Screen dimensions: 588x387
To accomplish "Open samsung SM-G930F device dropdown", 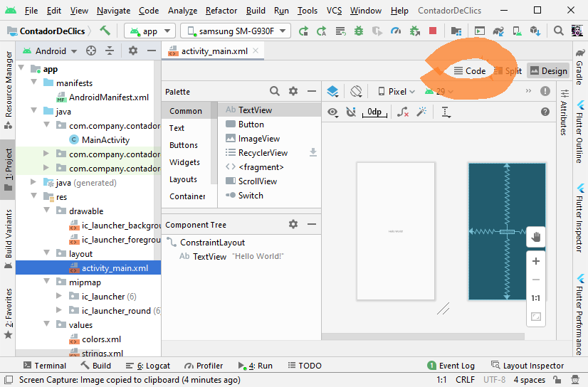I will point(236,31).
